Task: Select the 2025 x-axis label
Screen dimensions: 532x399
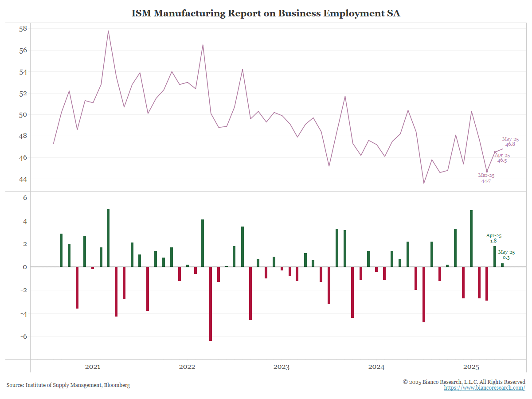Action: tap(471, 367)
